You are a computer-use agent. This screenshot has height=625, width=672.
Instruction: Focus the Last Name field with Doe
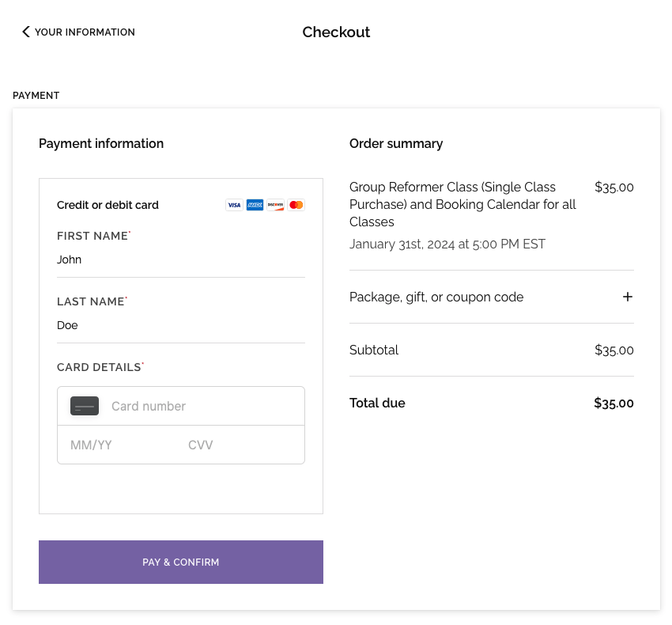181,325
